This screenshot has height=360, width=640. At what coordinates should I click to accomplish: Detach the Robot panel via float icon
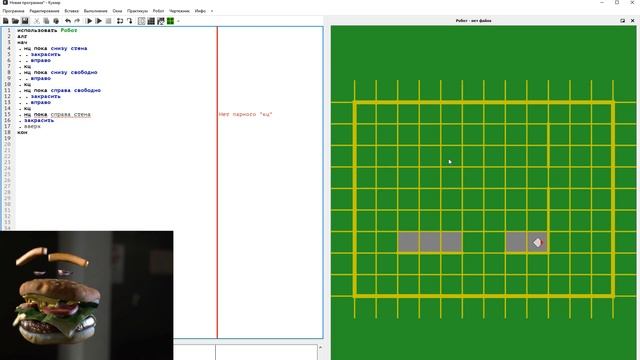pos(622,20)
